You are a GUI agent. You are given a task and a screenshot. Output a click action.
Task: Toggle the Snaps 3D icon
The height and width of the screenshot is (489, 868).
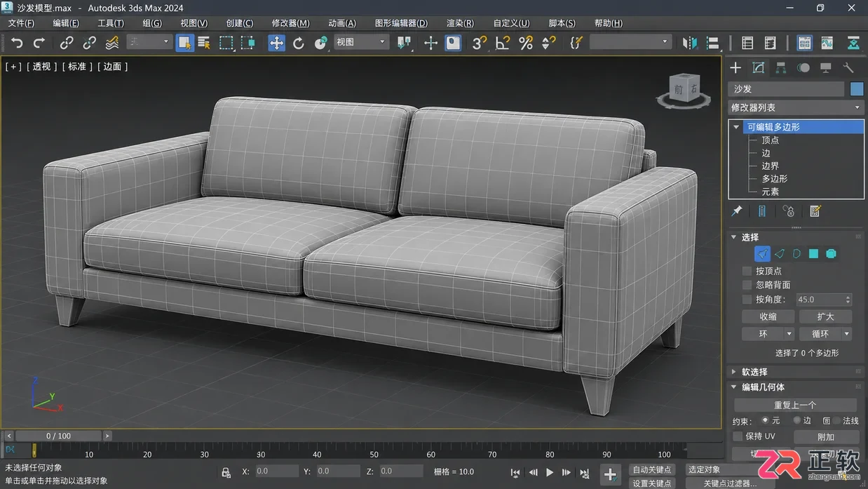[480, 43]
